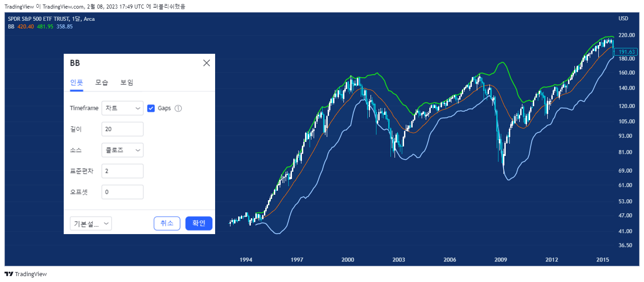Click the Gaps info icon

tap(178, 108)
